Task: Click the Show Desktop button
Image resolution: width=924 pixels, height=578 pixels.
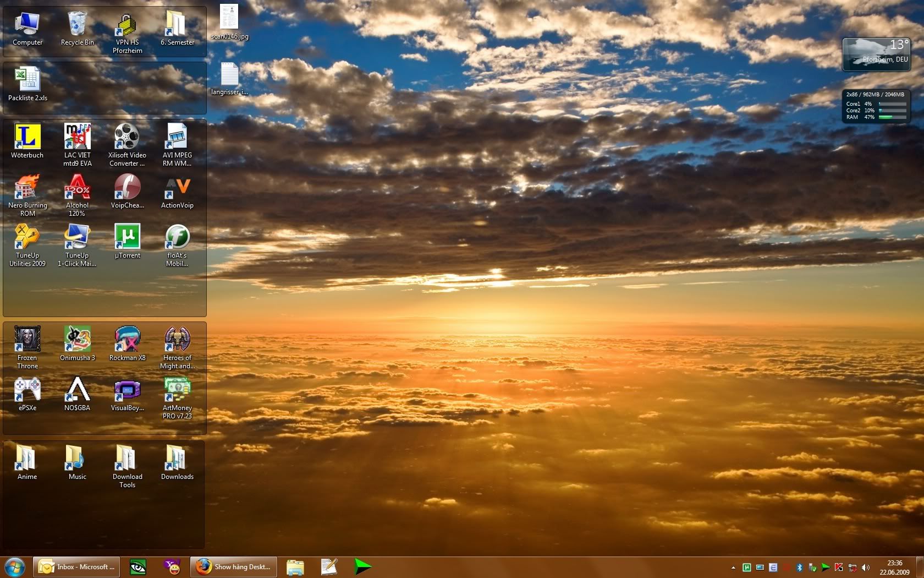Action: pos(920,567)
